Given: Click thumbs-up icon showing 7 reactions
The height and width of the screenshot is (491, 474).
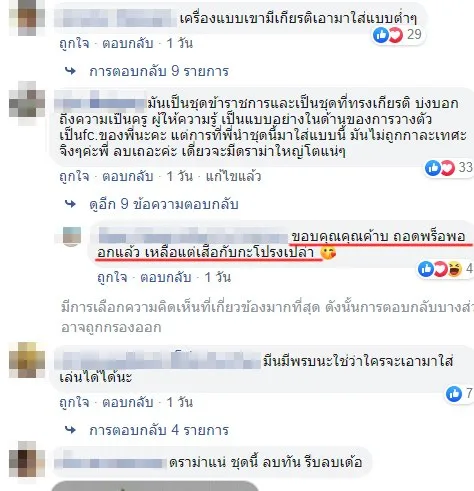Looking at the screenshot, I should pyautogui.click(x=454, y=394).
